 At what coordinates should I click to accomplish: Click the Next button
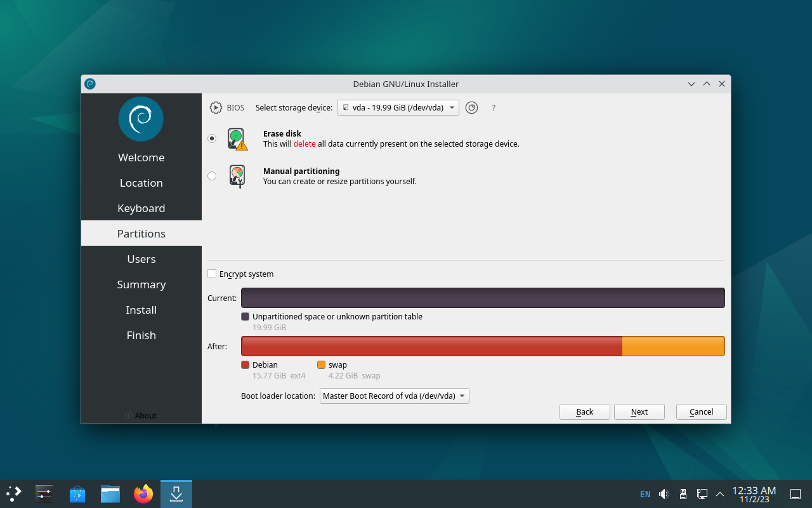[639, 411]
